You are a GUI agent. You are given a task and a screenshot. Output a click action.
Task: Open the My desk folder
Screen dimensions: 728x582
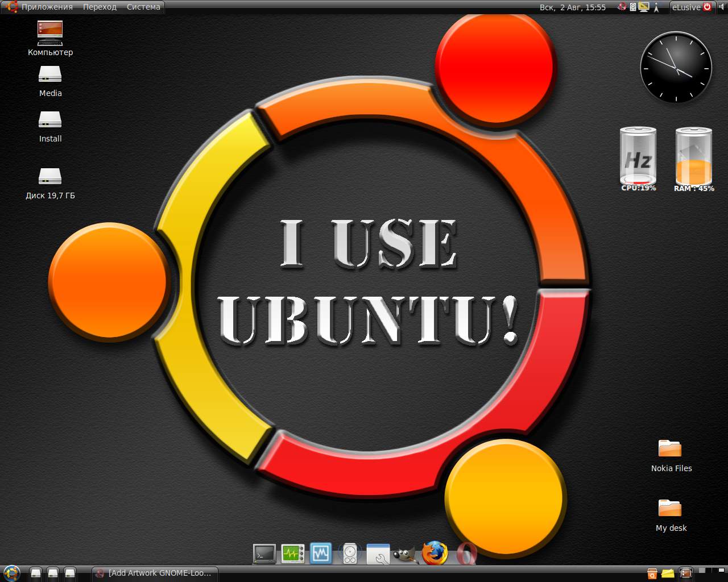point(671,516)
